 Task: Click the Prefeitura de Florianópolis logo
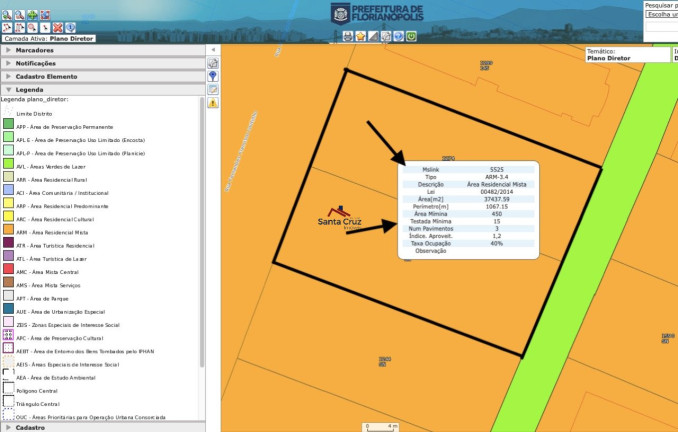coord(377,14)
